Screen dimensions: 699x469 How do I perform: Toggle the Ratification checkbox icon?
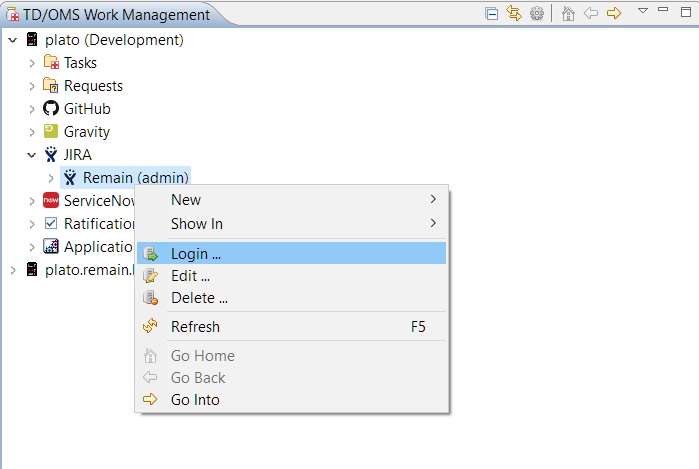click(x=51, y=224)
